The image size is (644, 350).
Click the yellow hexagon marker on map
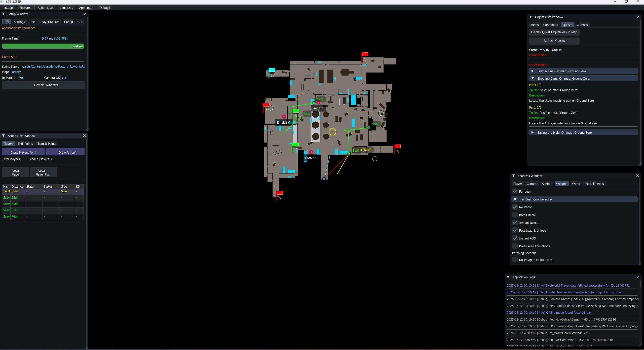tap(332, 132)
